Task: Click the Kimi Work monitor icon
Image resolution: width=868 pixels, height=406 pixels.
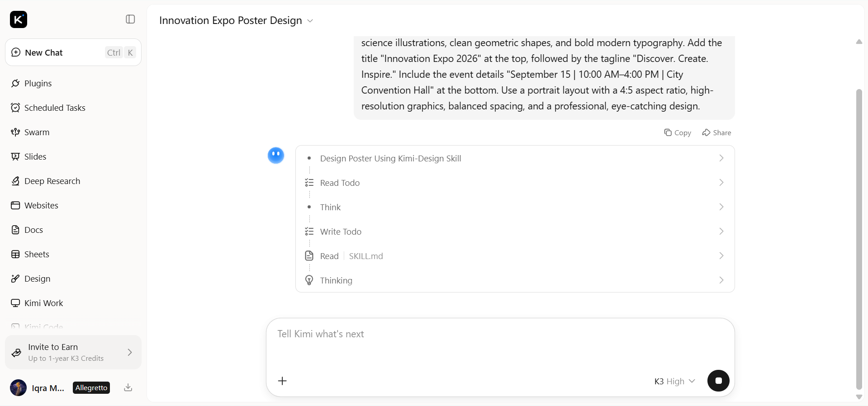Action: (x=15, y=303)
